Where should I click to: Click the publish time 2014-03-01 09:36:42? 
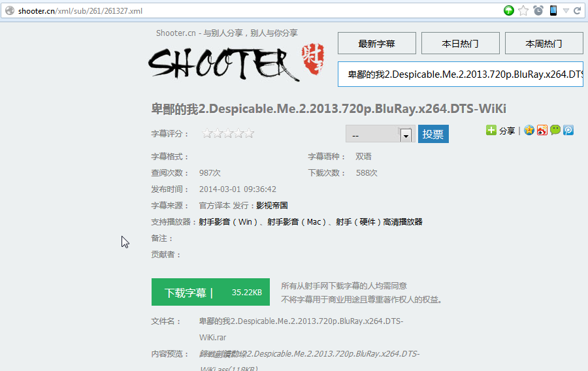coord(237,189)
